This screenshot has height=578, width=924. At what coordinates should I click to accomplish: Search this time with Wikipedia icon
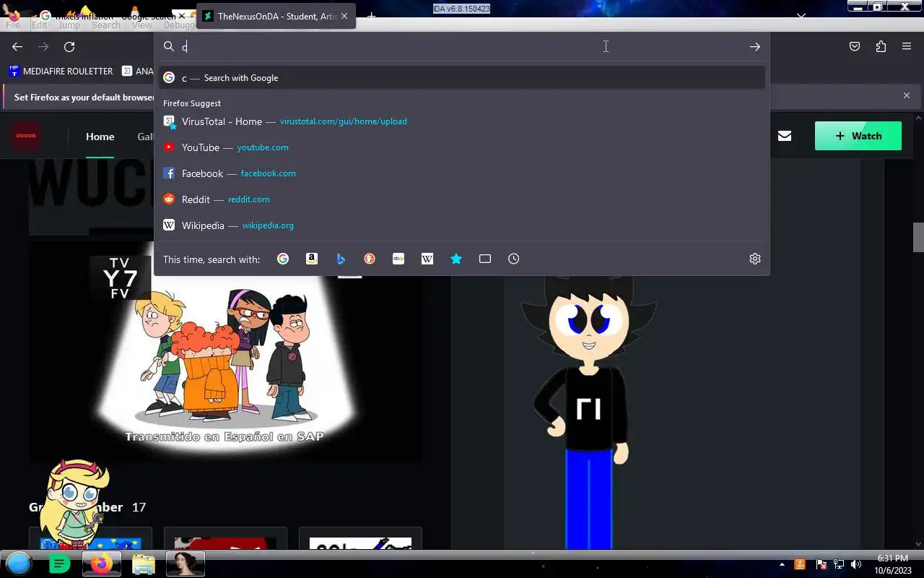point(427,259)
